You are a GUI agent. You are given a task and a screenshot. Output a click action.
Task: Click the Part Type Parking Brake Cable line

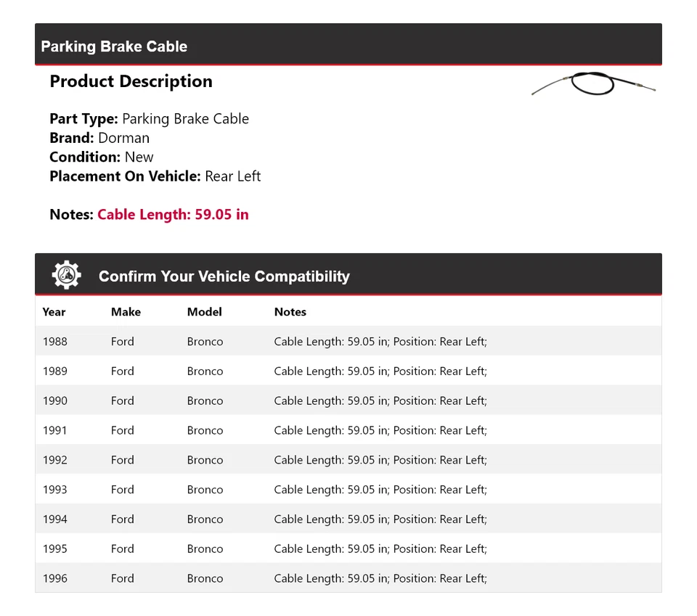coord(149,119)
